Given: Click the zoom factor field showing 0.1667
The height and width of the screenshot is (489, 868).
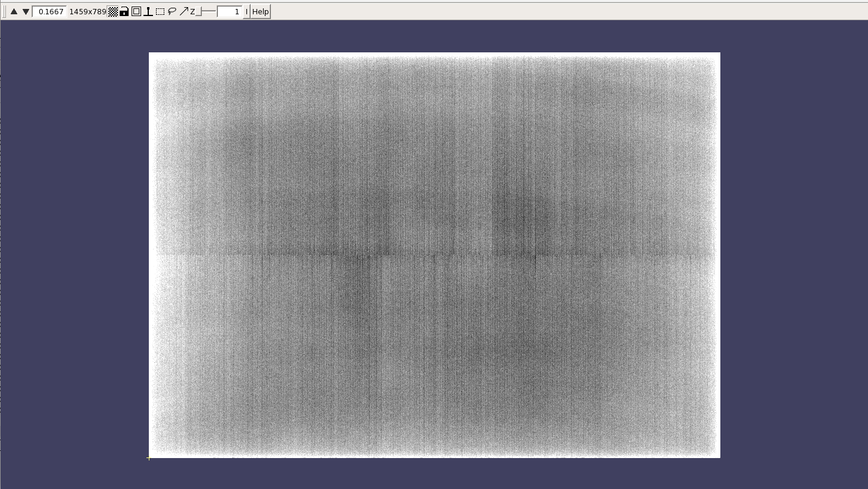Looking at the screenshot, I should (x=49, y=11).
